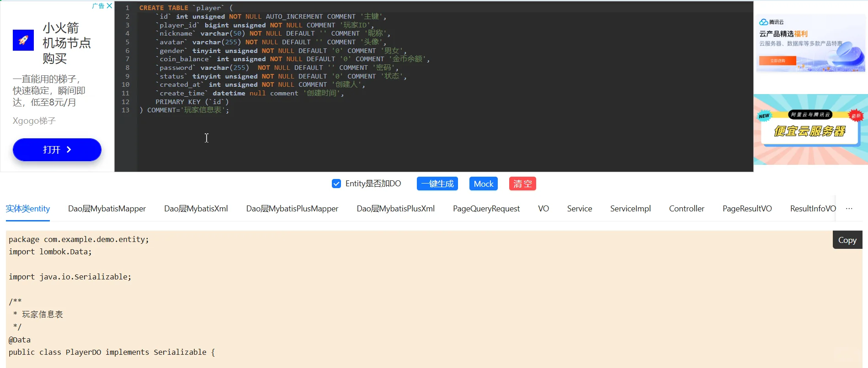Select the VO tab
This screenshot has height=368, width=868.
point(543,209)
